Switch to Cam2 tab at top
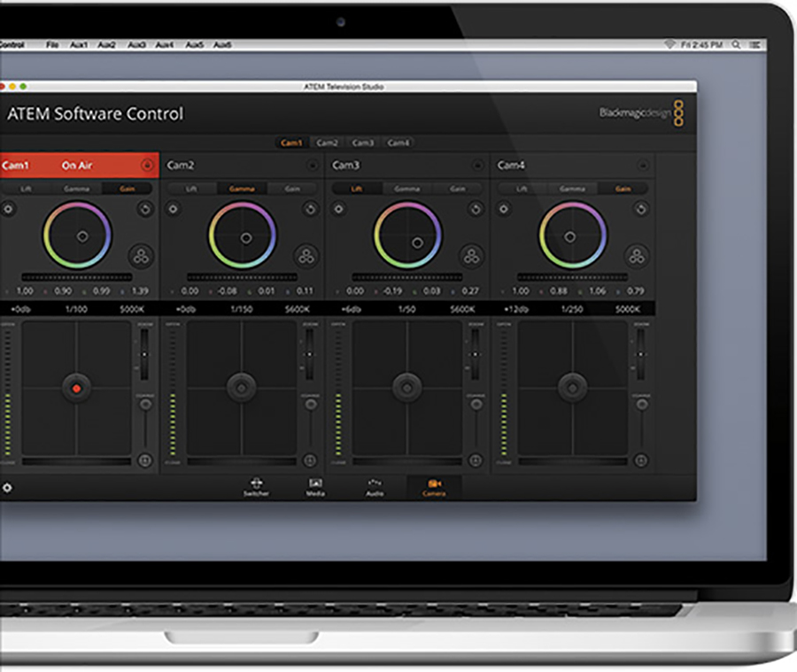This screenshot has height=672, width=797. pyautogui.click(x=327, y=143)
